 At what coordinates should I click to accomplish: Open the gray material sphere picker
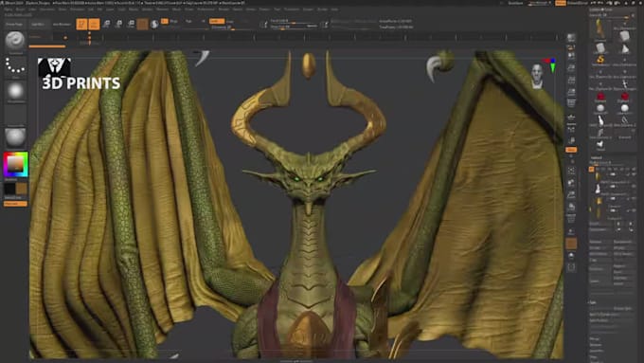15,137
